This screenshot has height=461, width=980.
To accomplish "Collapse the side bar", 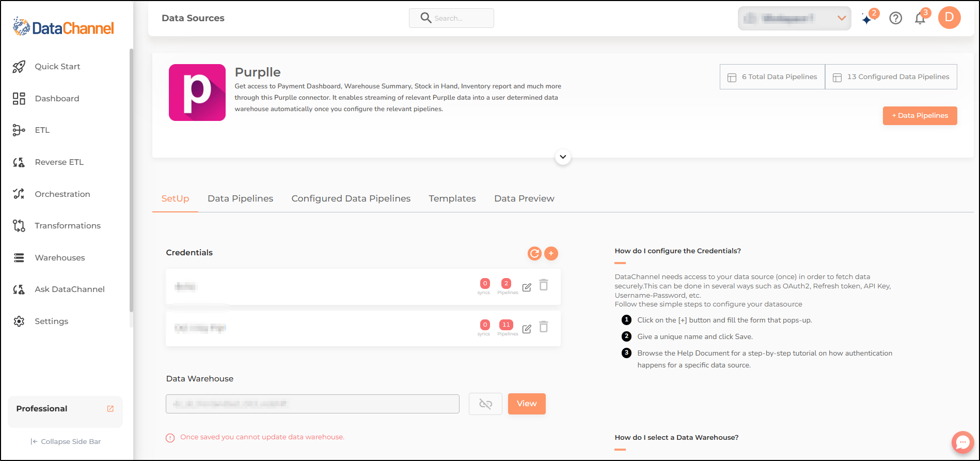I will tap(66, 441).
